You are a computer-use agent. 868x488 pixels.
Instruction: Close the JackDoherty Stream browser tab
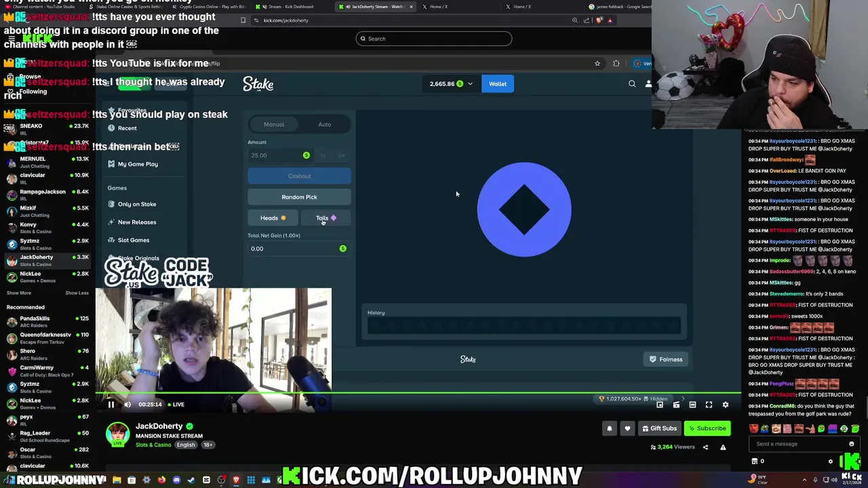point(411,7)
